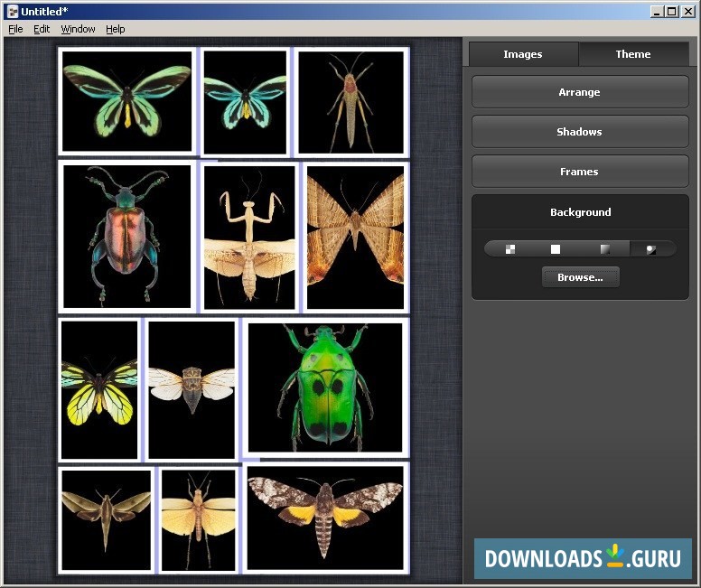The height and width of the screenshot is (588, 701).
Task: Select the praying mantis photo
Action: (249, 237)
